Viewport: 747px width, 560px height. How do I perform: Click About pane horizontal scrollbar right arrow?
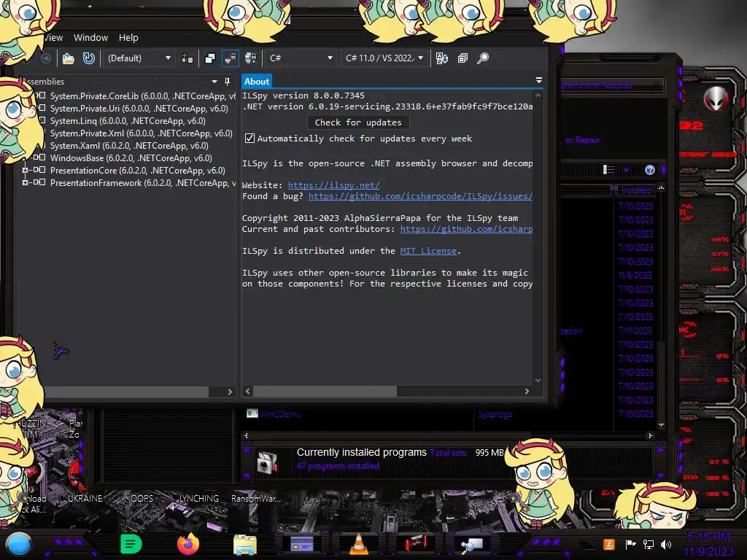coord(527,391)
